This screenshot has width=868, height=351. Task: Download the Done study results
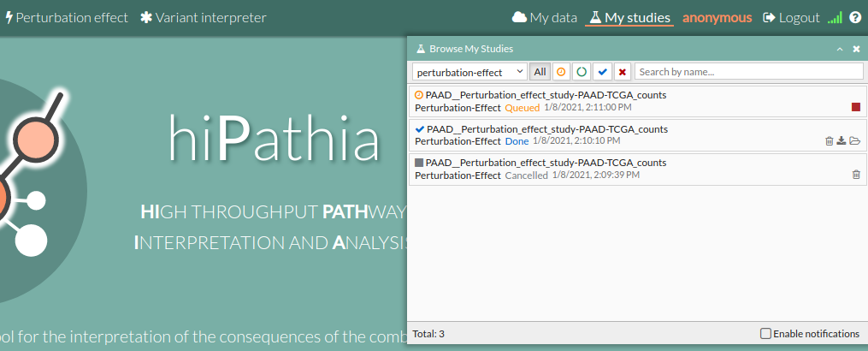click(x=841, y=141)
